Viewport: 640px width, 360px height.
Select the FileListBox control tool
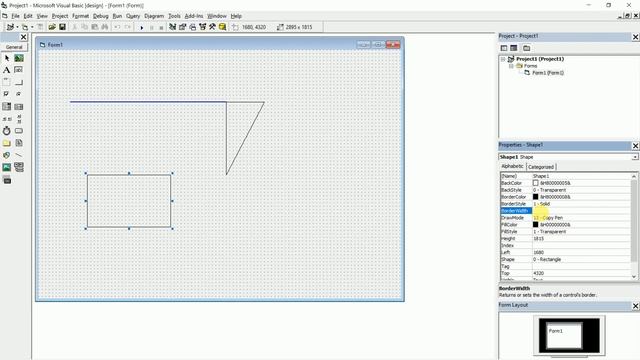19,143
